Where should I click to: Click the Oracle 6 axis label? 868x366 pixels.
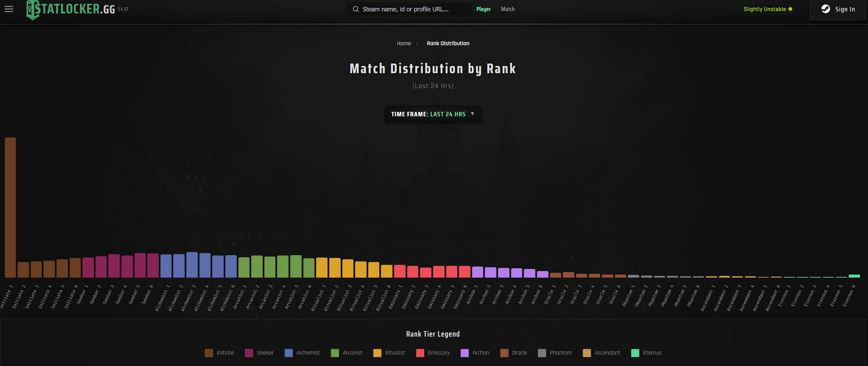(x=615, y=295)
